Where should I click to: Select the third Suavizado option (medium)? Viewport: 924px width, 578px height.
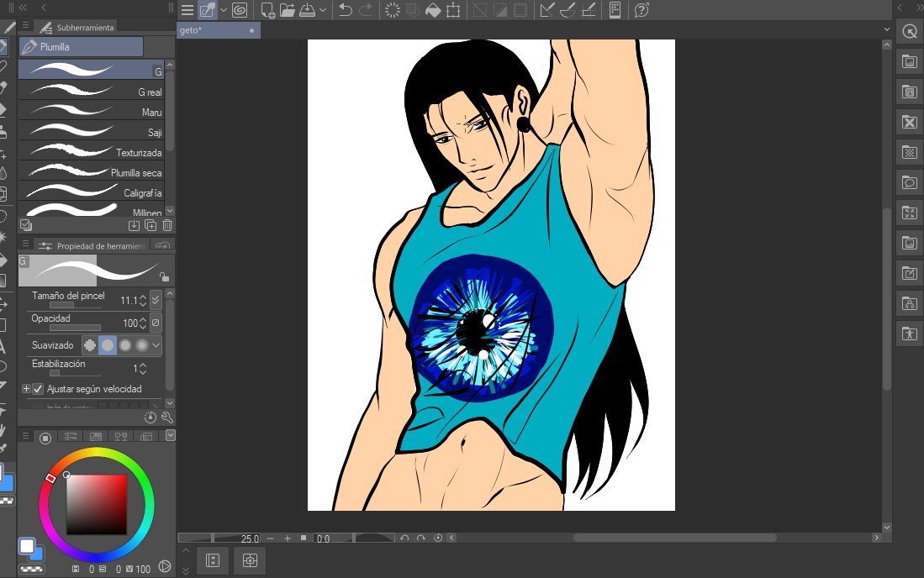(125, 345)
